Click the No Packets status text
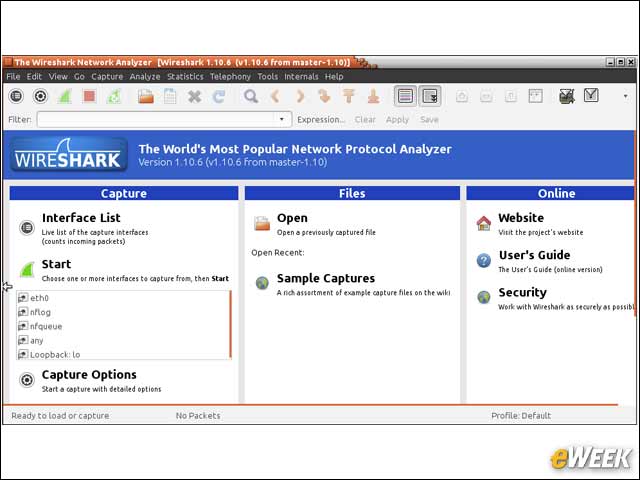Screen dimensions: 640x480 (198, 416)
